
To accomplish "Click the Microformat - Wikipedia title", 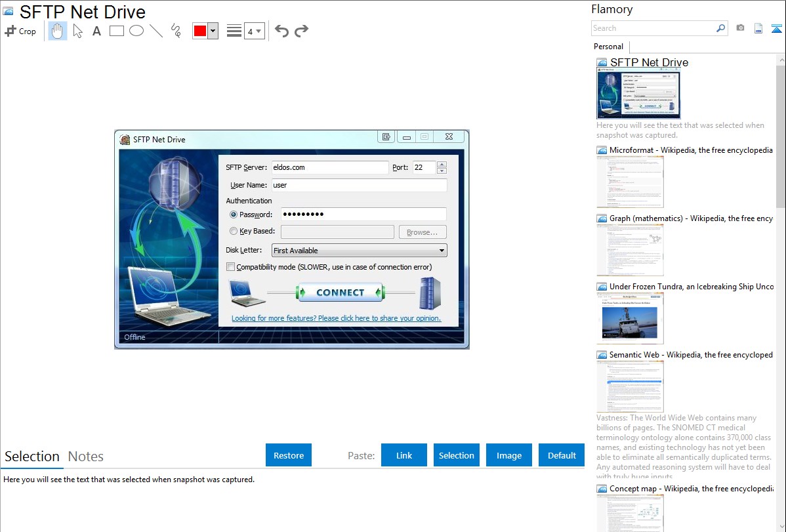I will pyautogui.click(x=691, y=150).
